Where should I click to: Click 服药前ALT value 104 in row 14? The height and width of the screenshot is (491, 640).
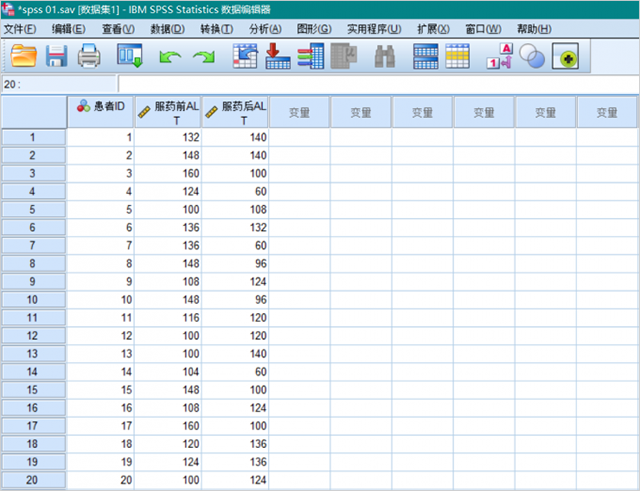coord(168,372)
